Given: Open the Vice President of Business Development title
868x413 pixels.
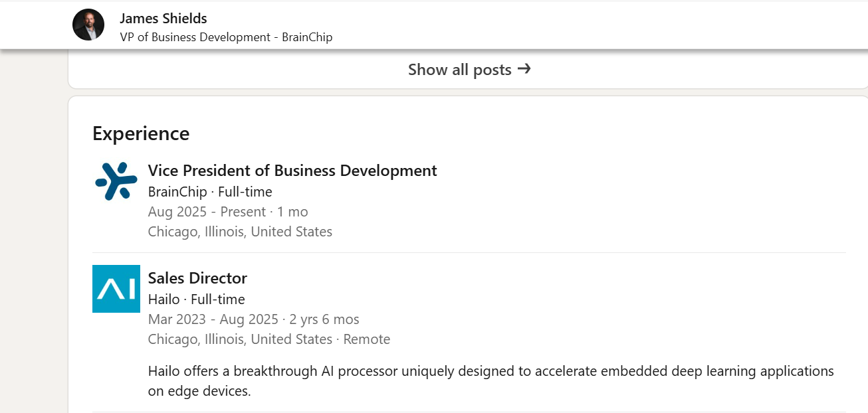Looking at the screenshot, I should 292,171.
